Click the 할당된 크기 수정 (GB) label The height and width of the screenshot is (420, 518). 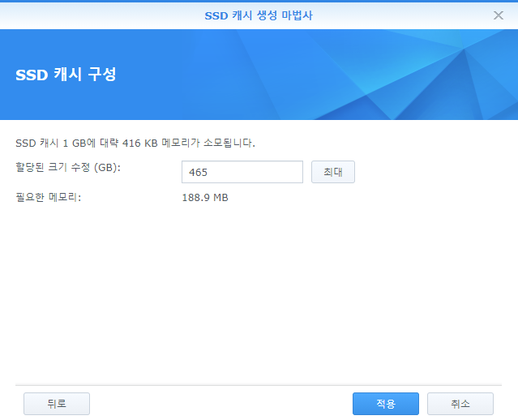point(68,168)
